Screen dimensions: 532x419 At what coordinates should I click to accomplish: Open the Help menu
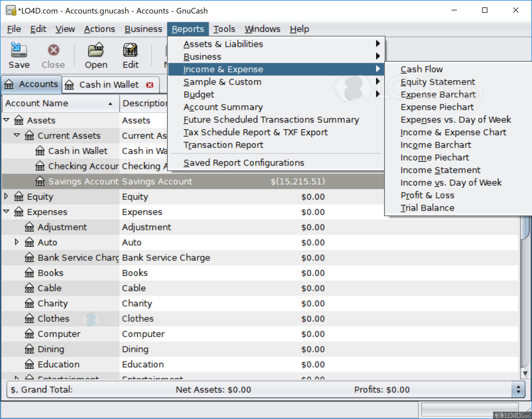(x=299, y=29)
